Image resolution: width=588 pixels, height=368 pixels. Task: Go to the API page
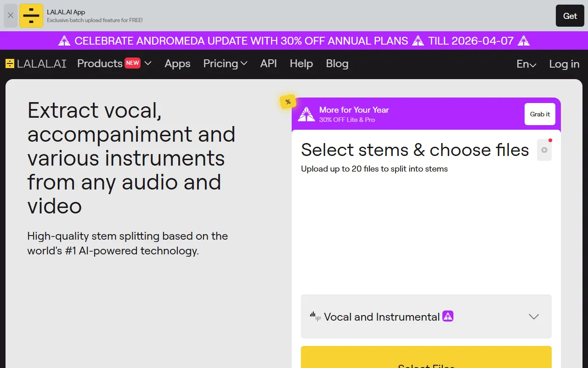point(268,63)
